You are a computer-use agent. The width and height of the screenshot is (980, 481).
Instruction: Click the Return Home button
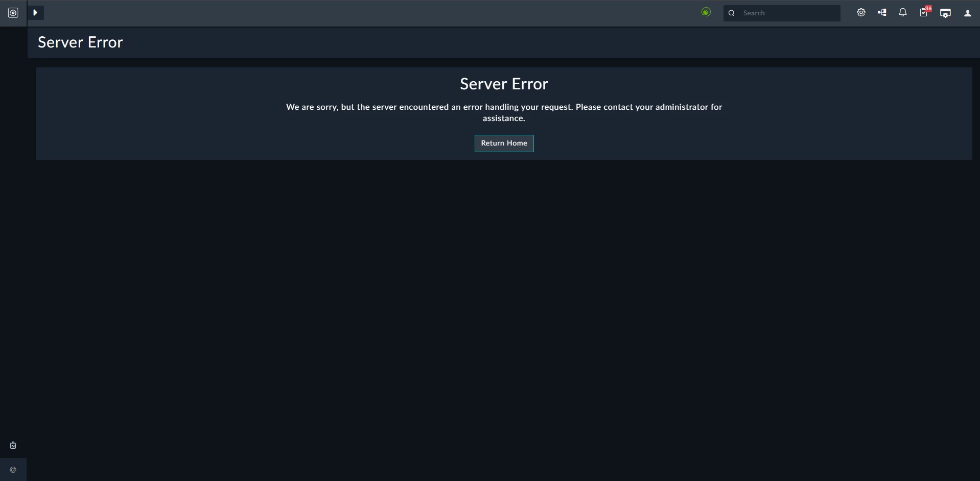[x=504, y=143]
